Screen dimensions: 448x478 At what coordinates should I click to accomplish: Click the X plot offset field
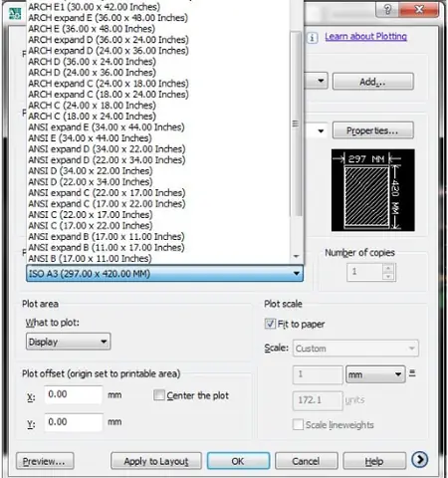click(74, 394)
